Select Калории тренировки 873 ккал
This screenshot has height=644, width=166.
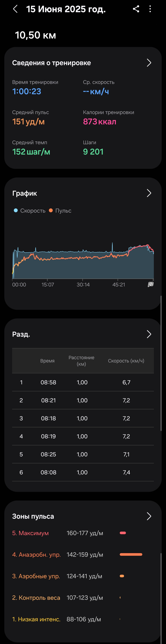[100, 122]
